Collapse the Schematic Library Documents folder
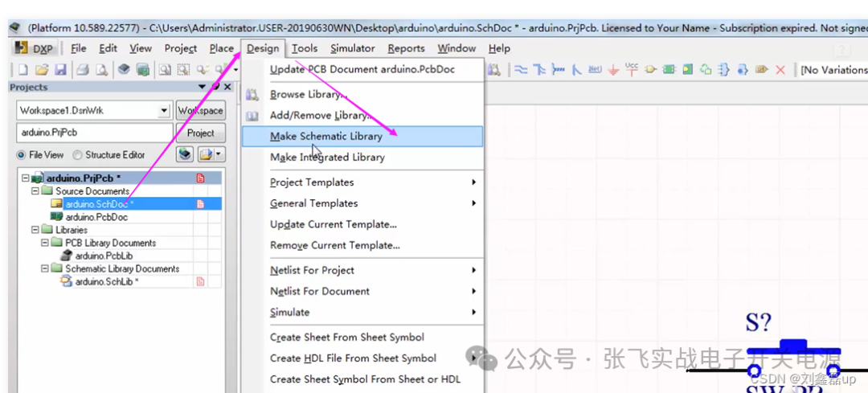 [44, 268]
